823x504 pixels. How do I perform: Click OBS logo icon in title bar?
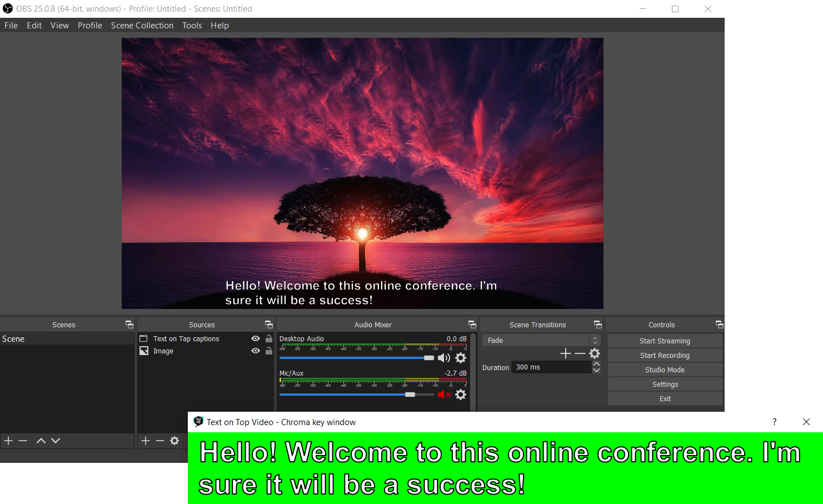[x=8, y=8]
